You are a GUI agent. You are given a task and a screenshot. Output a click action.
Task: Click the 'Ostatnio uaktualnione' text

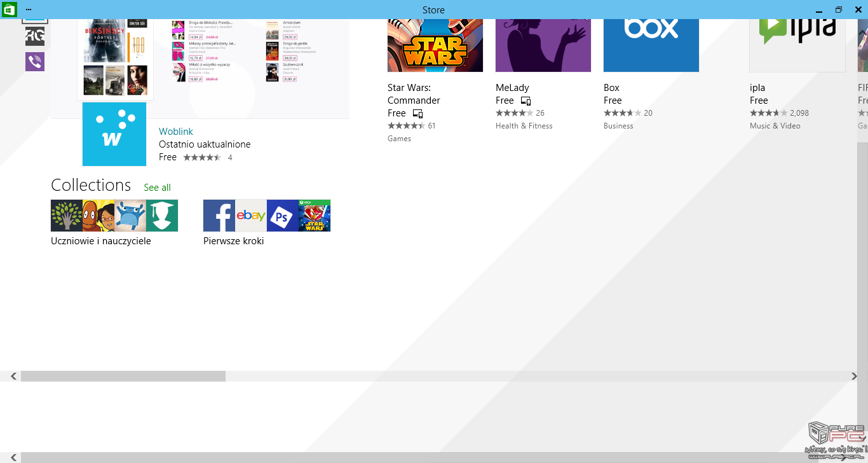[205, 144]
